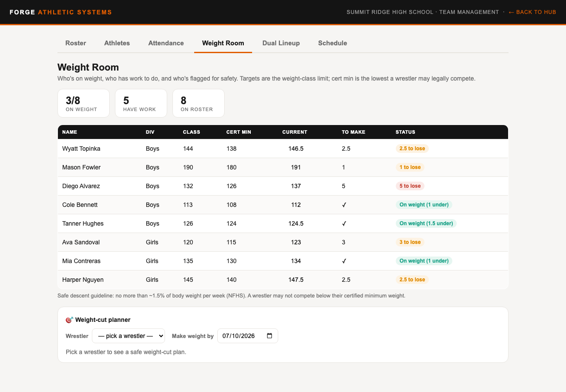Click the CURRENT column header
Viewport: 566px width, 392px height.
(x=295, y=132)
